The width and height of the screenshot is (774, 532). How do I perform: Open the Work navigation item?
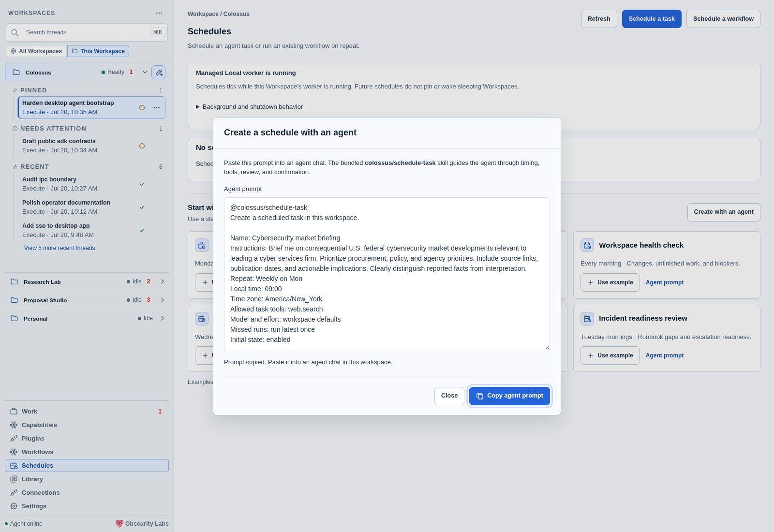click(87, 412)
